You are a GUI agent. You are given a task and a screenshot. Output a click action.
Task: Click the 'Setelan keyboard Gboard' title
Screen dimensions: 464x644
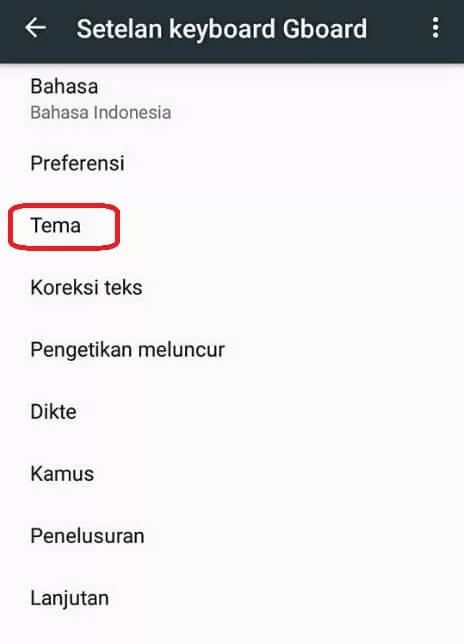coord(222,29)
